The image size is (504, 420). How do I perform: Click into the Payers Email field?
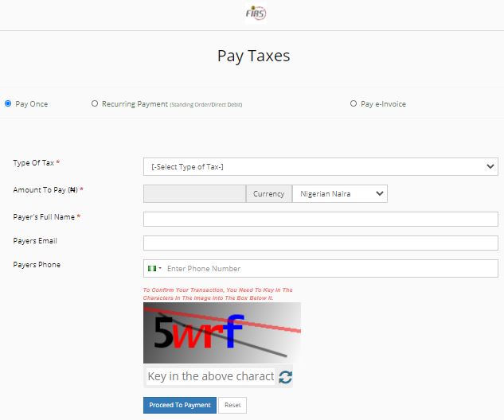(x=320, y=243)
